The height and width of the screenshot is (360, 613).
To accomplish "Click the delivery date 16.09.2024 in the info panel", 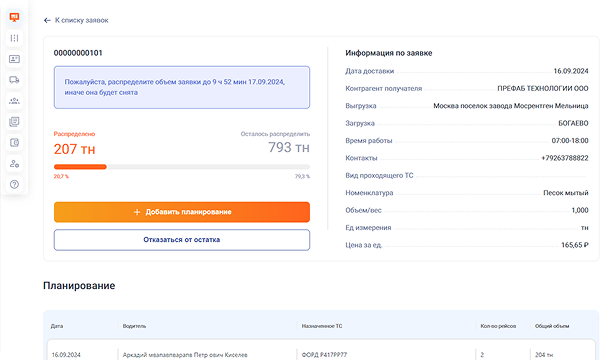I will pos(571,71).
